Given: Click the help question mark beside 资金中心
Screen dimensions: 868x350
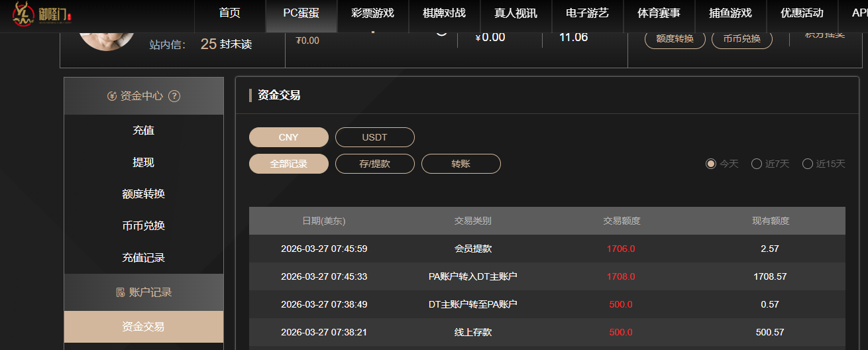Looking at the screenshot, I should [174, 96].
